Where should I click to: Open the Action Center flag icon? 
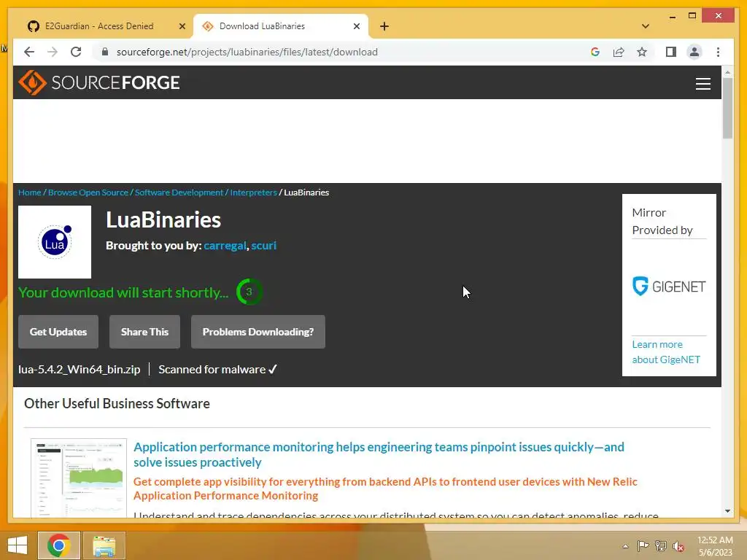point(643,546)
